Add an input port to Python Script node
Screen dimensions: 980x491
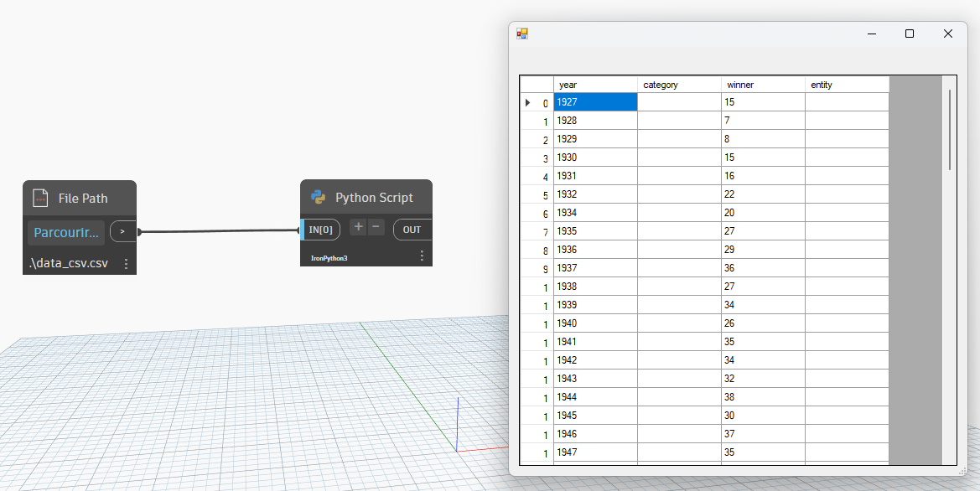[358, 227]
